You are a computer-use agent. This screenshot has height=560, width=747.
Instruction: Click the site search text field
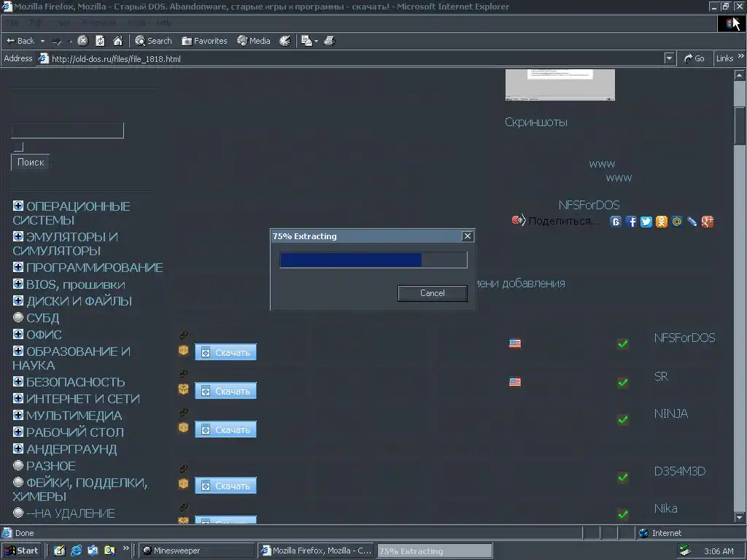tap(67, 131)
